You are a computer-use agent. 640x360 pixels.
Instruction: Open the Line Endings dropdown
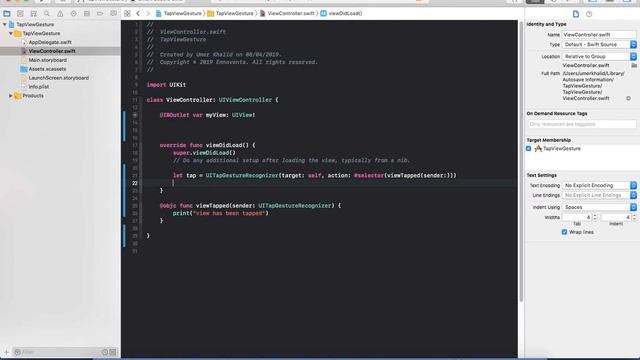[x=599, y=195]
